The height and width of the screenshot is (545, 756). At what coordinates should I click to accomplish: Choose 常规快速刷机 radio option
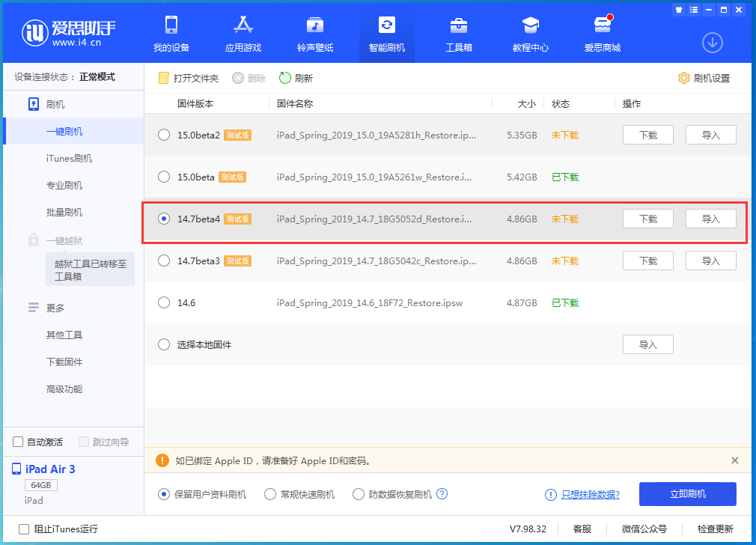click(270, 494)
